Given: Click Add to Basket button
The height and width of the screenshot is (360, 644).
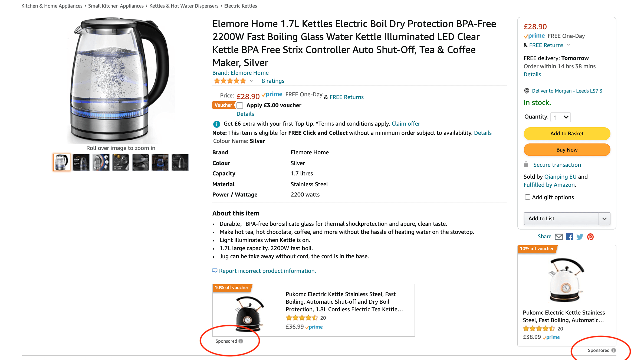Looking at the screenshot, I should point(567,133).
